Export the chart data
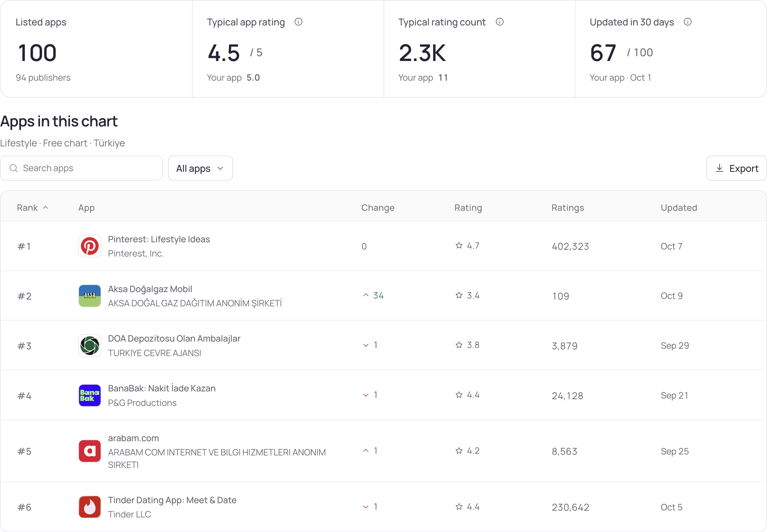 [737, 168]
